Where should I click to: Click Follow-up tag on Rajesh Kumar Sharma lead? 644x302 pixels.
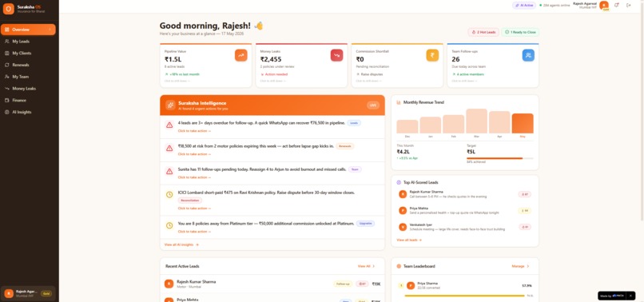click(343, 284)
